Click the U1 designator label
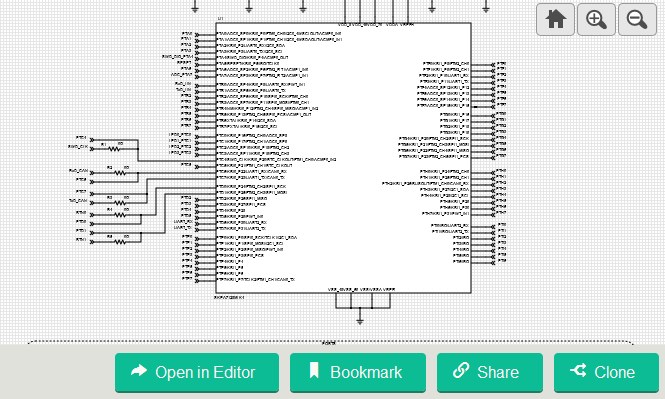This screenshot has width=665, height=399. [x=220, y=19]
